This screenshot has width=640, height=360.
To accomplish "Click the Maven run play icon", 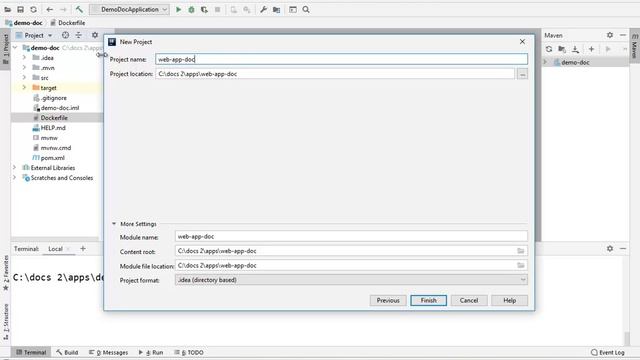I will tap(608, 49).
